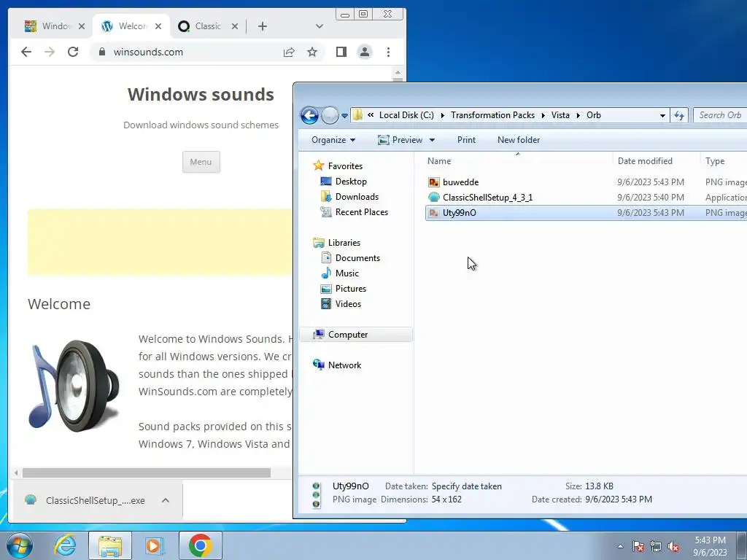Click Vista breadcrumb in address bar
Screen dimensions: 747x560
560,115
